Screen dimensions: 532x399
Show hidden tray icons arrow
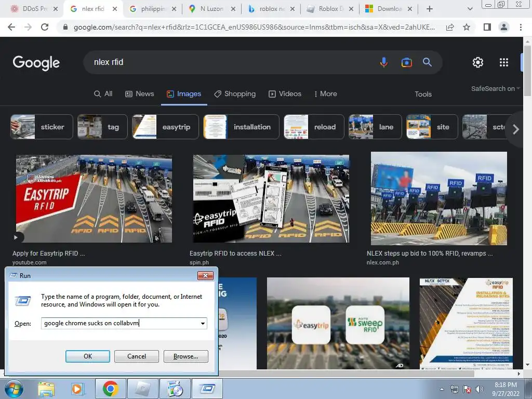coord(442,390)
